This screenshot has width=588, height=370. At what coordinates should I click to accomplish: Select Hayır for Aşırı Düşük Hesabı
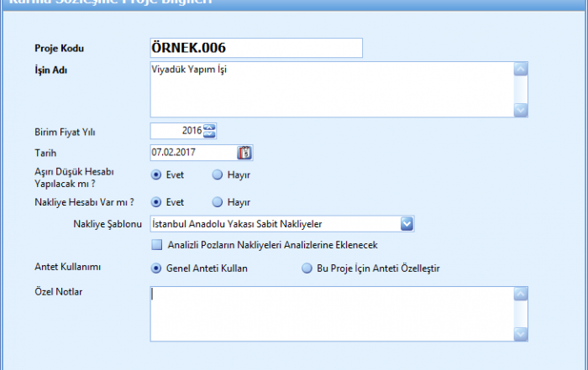click(x=217, y=175)
